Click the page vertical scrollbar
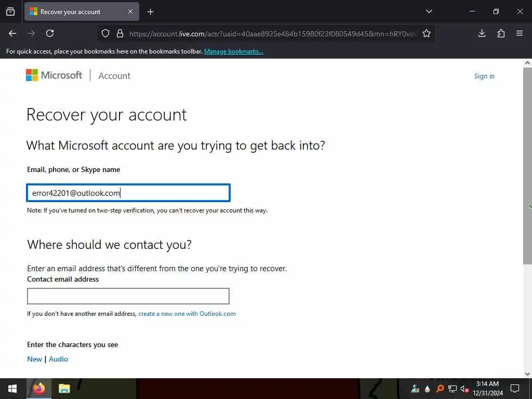Screen dimensions: 532x399 pyautogui.click(x=527, y=166)
